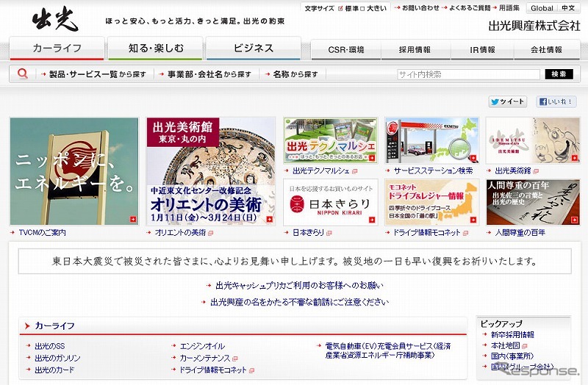Open the Mokonet drive and leisure banner
Screen dimensions: 588x385
[431, 201]
